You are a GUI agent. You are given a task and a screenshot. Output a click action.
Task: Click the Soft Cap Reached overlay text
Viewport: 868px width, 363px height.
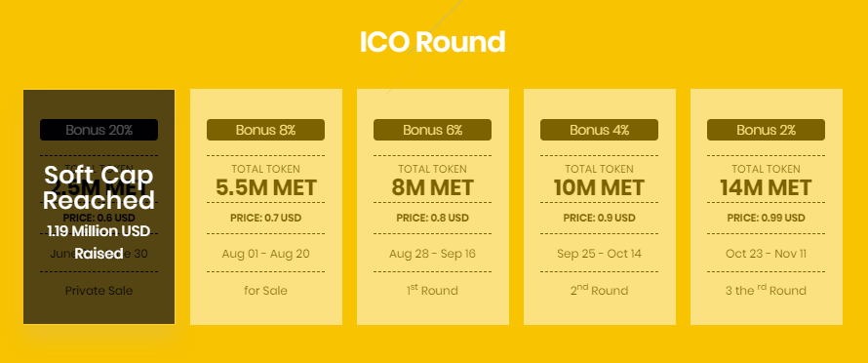(x=99, y=187)
